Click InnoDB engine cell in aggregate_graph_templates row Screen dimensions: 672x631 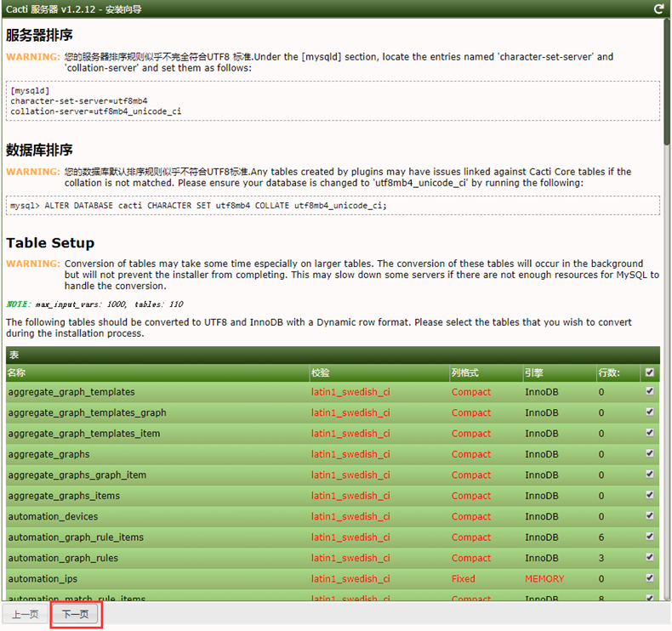coord(542,392)
